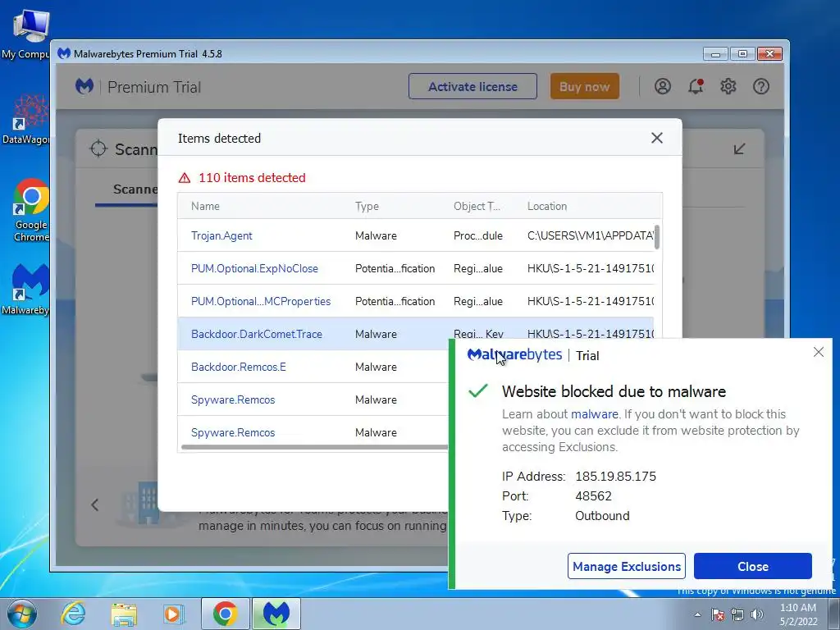Click the red warning triangle icon
This screenshot has height=630, width=840.
pyautogui.click(x=185, y=178)
